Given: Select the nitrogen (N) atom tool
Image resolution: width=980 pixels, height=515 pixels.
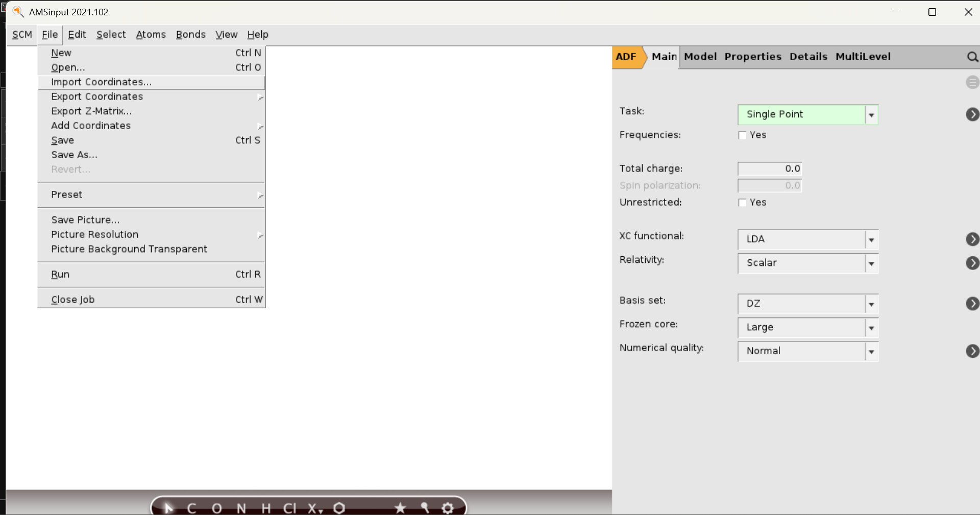Looking at the screenshot, I should pos(241,508).
